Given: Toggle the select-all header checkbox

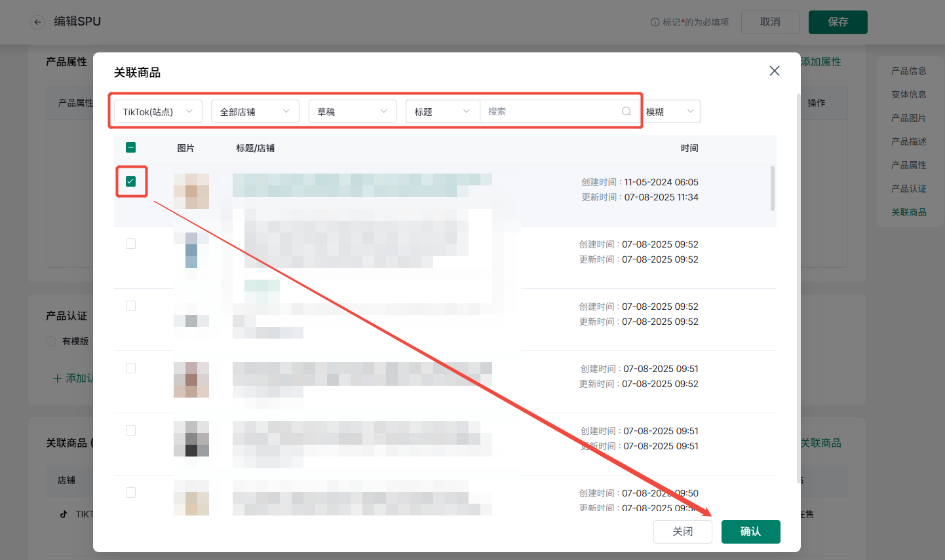Looking at the screenshot, I should point(130,147).
